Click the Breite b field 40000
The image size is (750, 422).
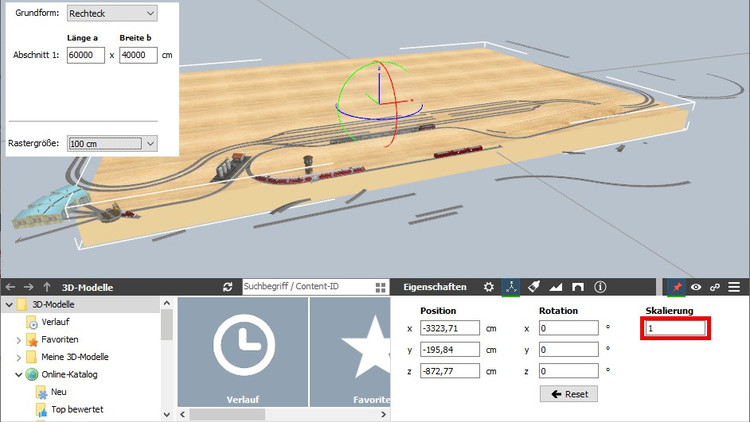[x=138, y=55]
